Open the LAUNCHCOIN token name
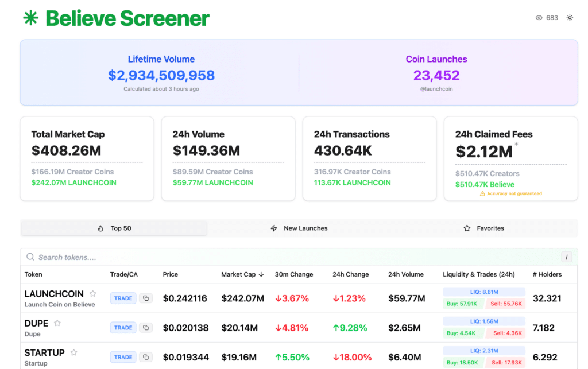Image resolution: width=588 pixels, height=369 pixels. [x=54, y=294]
